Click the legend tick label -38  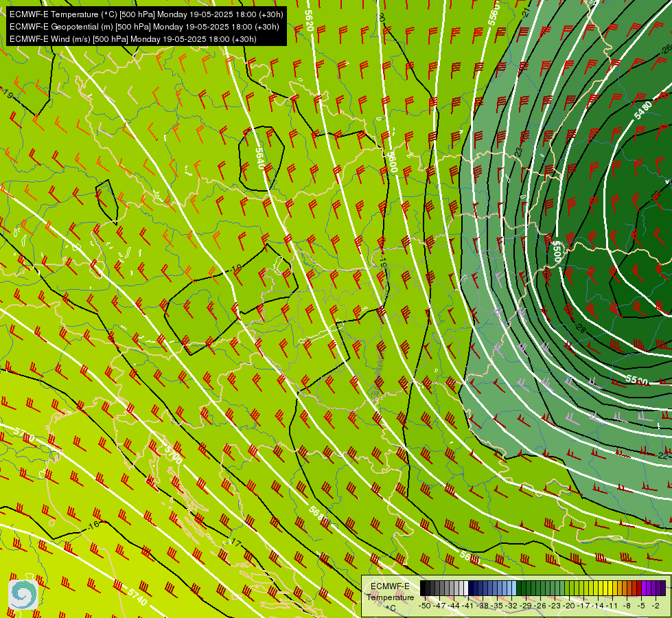coord(482,606)
